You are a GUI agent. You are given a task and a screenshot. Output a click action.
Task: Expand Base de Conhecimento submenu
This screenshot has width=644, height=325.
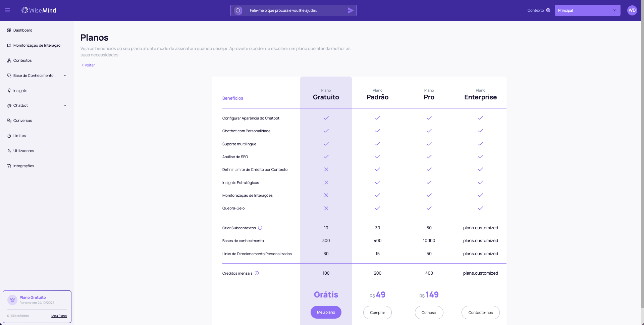coord(65,76)
